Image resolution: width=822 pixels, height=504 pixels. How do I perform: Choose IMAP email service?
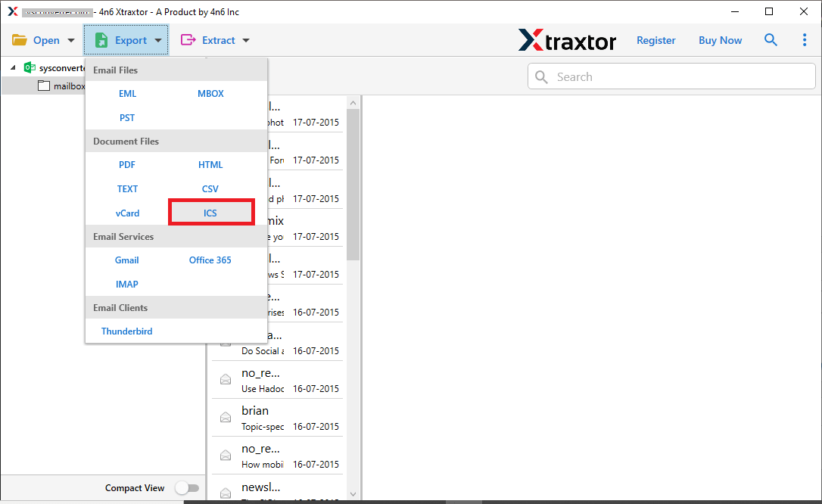[x=127, y=284]
